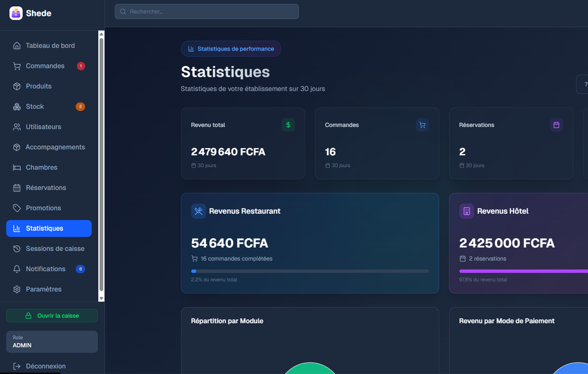Open Notifications page
Image resolution: width=588 pixels, height=374 pixels.
[x=49, y=269]
